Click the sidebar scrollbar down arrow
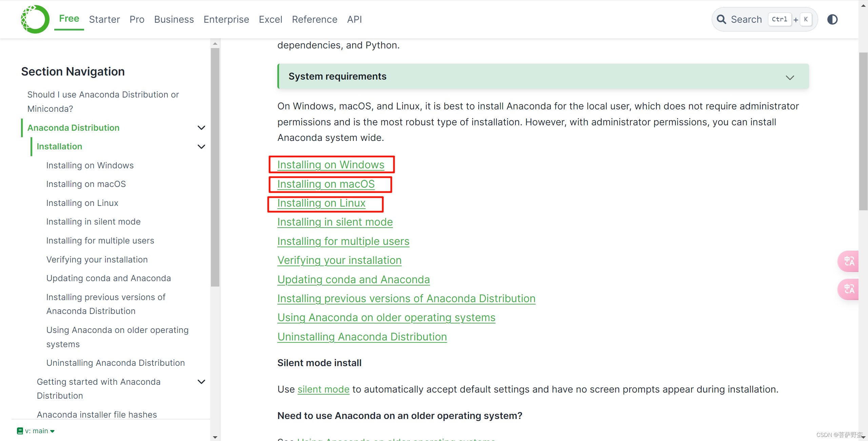868x441 pixels. pos(215,437)
